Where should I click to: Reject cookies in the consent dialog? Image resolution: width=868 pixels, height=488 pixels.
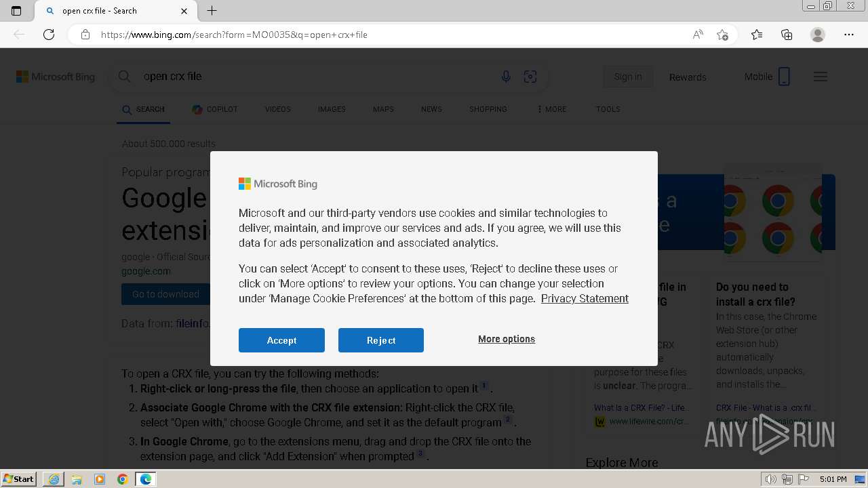[381, 340]
